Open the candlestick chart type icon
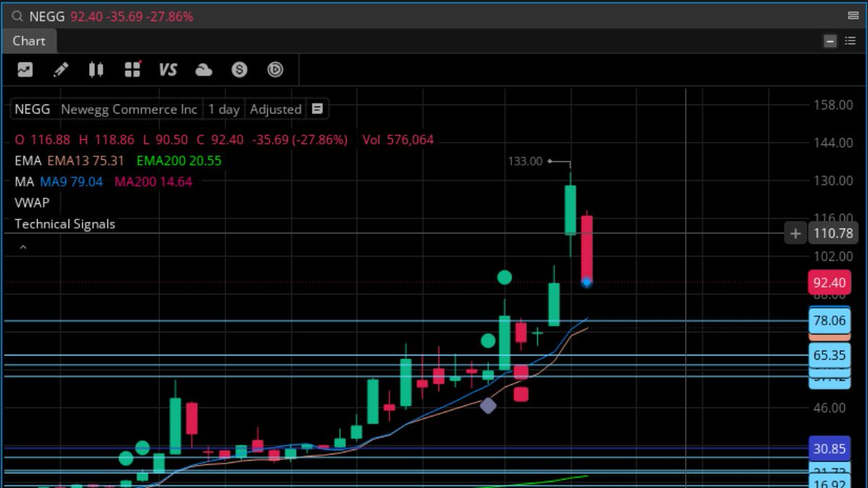 click(x=97, y=70)
